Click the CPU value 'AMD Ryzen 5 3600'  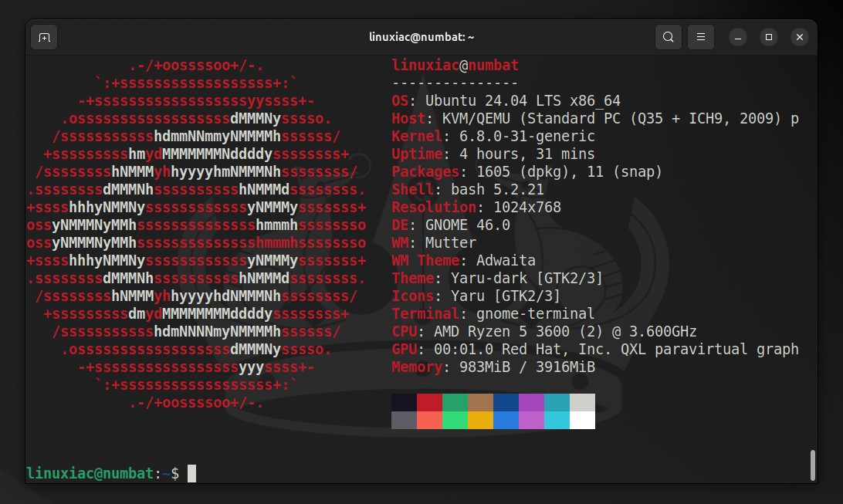pyautogui.click(x=502, y=332)
